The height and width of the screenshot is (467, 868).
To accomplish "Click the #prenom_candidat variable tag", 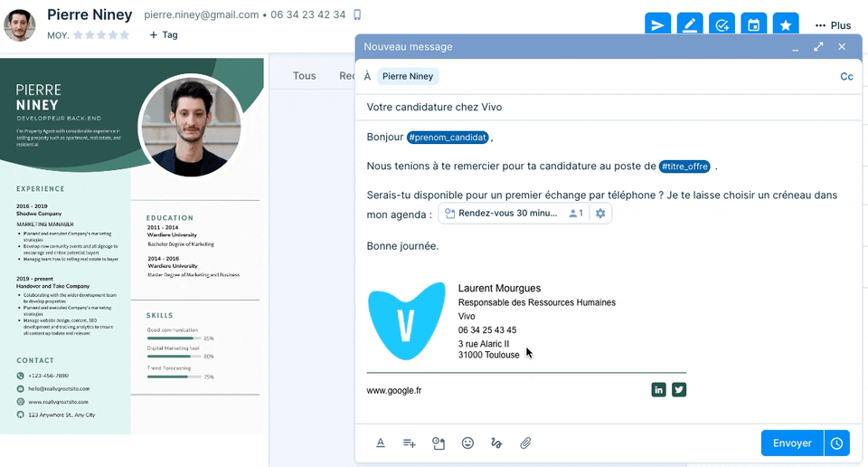I will [448, 138].
